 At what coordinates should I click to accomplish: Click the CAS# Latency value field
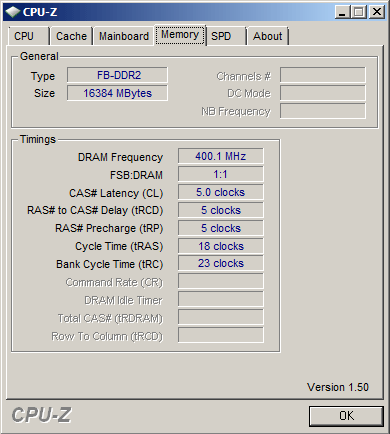pyautogui.click(x=221, y=192)
